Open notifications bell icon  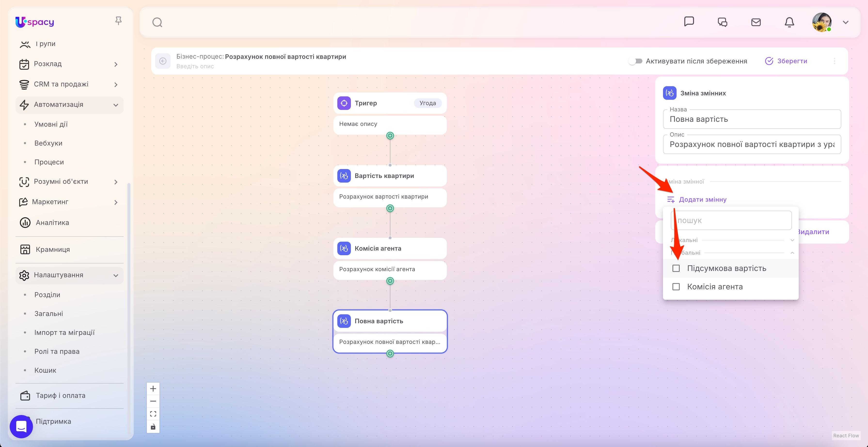click(789, 22)
